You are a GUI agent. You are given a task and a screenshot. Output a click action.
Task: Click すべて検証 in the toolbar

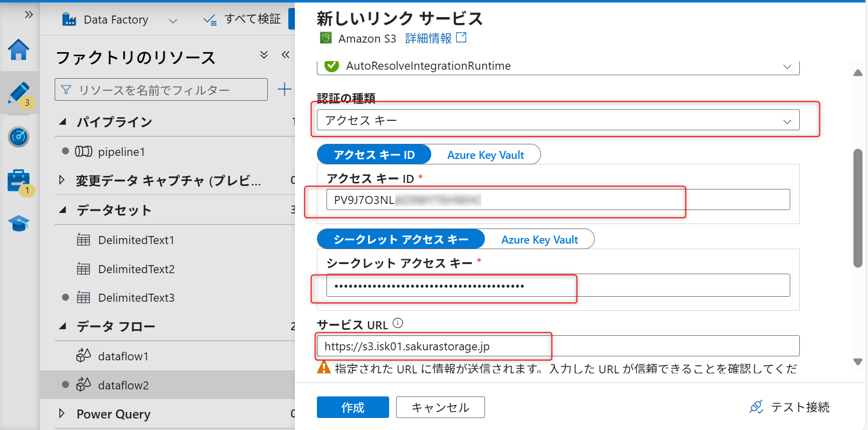click(253, 19)
